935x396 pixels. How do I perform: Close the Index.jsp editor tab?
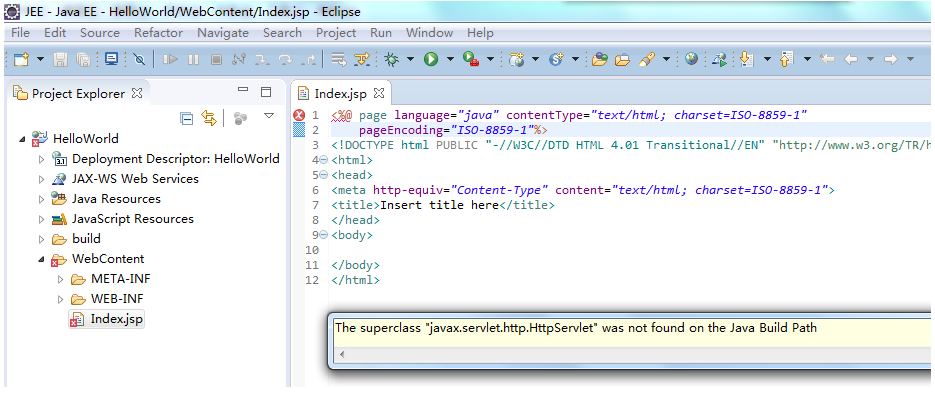[379, 93]
